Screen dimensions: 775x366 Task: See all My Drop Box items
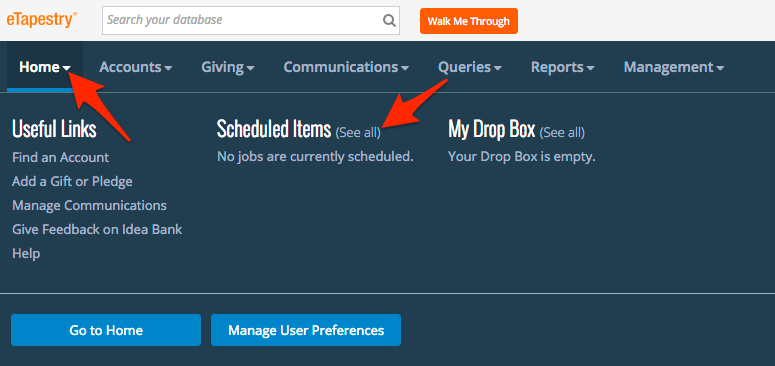(562, 133)
